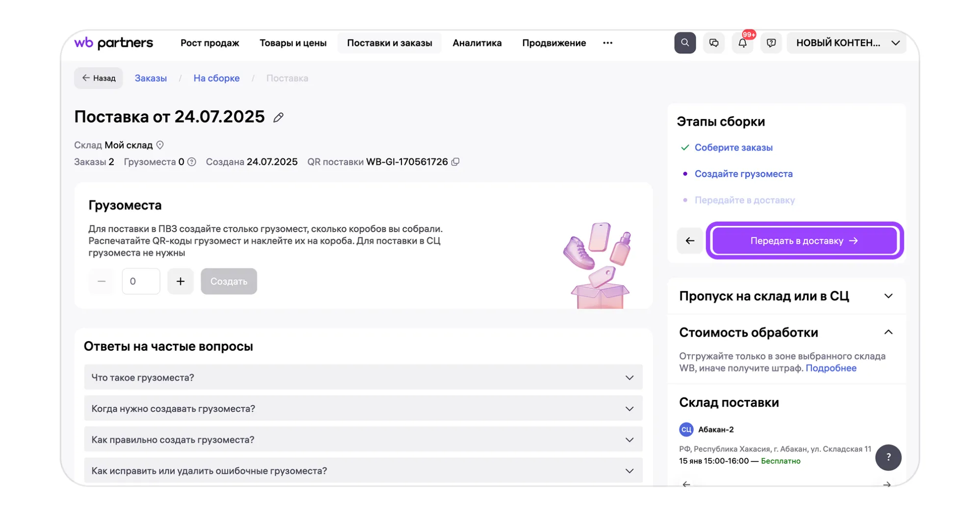980x515 pixels.
Task: Click "Передать в доставку" button
Action: pos(804,241)
